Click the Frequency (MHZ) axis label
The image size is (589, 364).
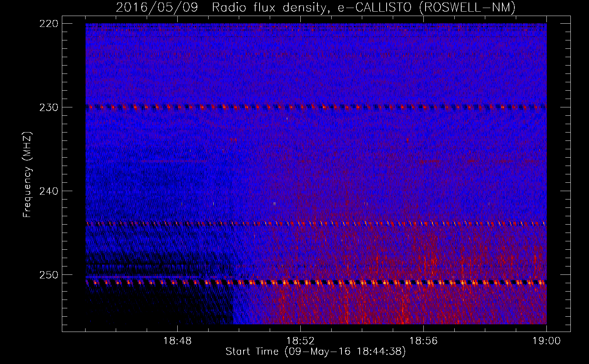click(x=27, y=175)
